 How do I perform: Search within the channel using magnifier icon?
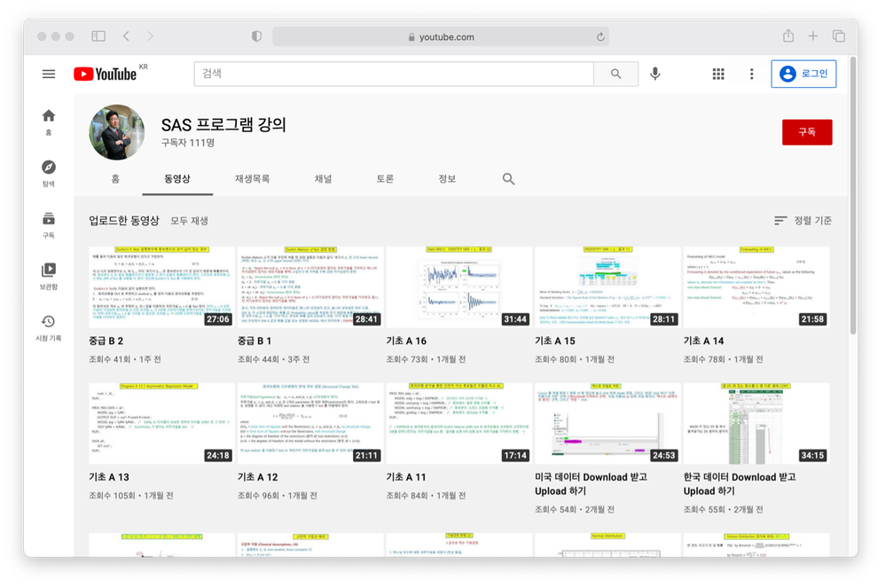(508, 179)
